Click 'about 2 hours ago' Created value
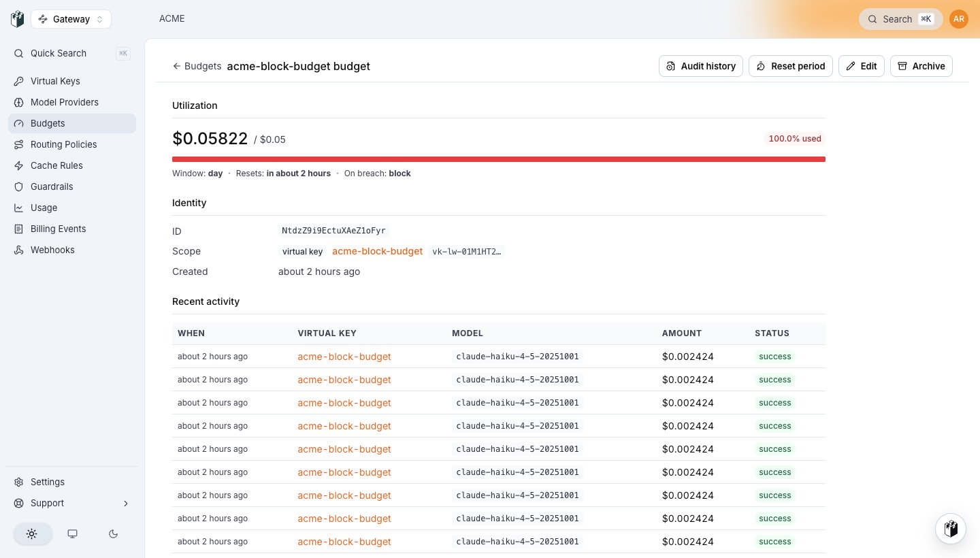The image size is (980, 558). tap(319, 272)
